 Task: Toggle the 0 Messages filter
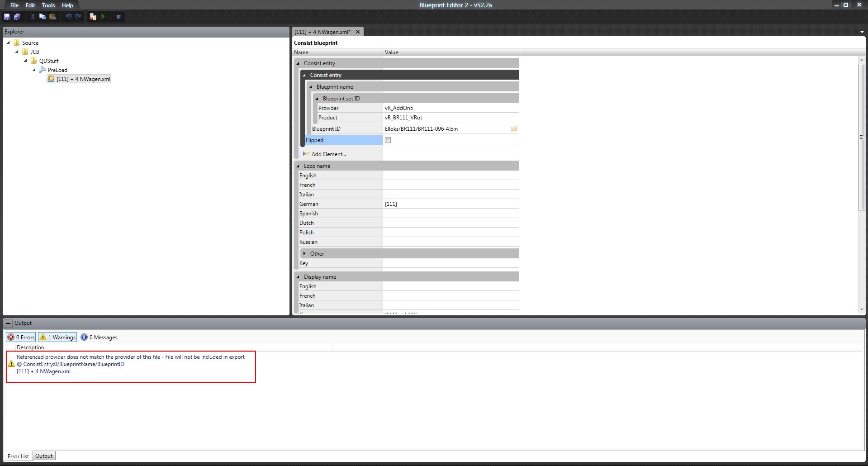tap(99, 337)
